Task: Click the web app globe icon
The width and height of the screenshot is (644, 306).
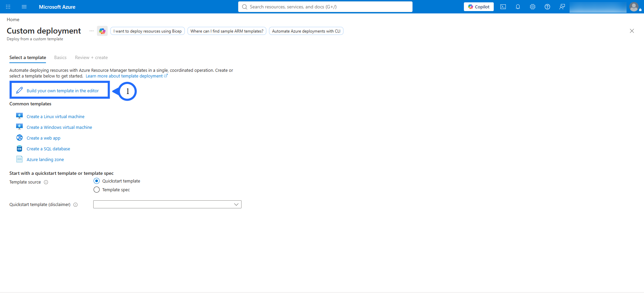Action: point(19,138)
